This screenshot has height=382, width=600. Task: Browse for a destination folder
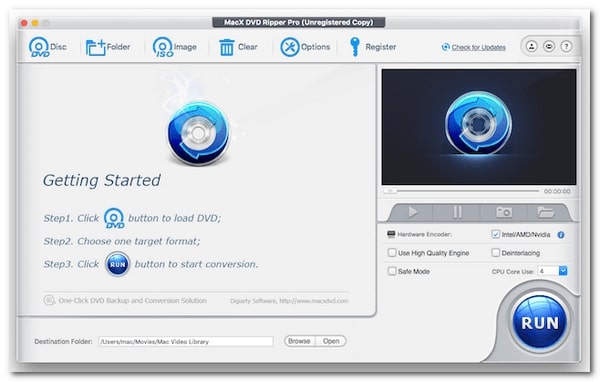click(299, 341)
